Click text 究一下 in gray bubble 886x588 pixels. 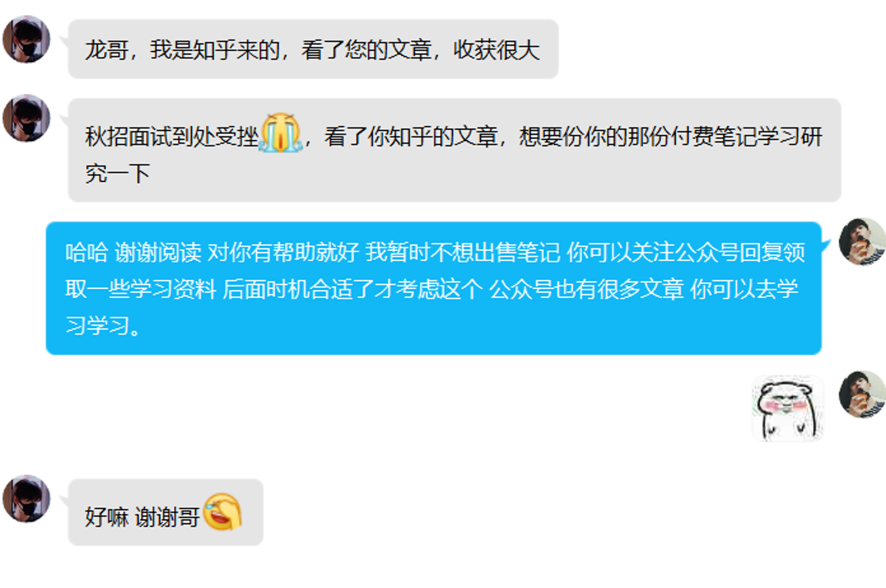tap(118, 173)
